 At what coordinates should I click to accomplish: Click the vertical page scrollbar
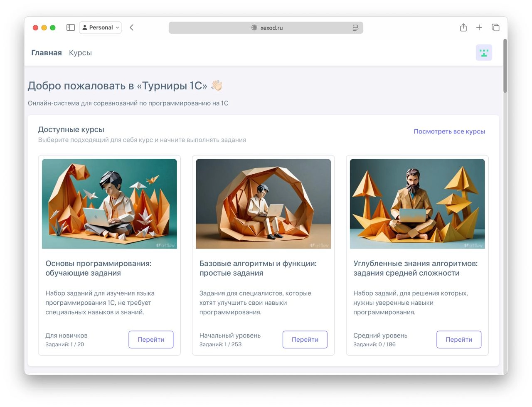click(505, 67)
